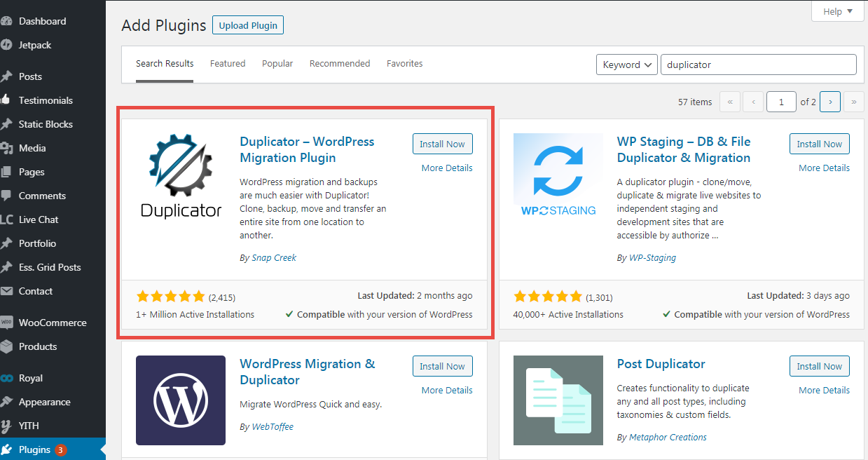
Task: Click the Upload Plugin button
Action: click(x=248, y=25)
